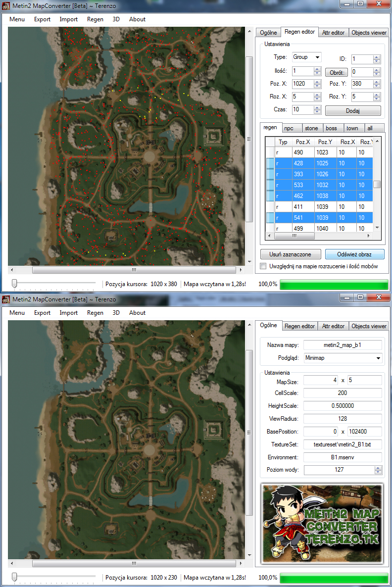Click the app icon in the upper window's title bar
The width and height of the screenshot is (392, 587).
pos(6,5)
